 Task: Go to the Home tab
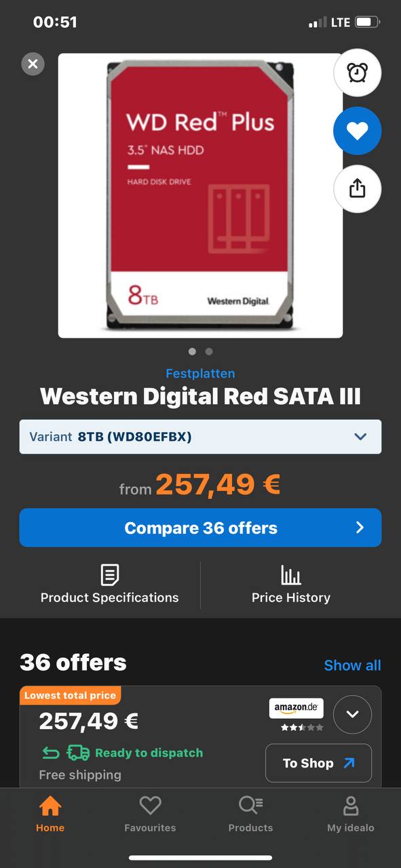point(50,814)
